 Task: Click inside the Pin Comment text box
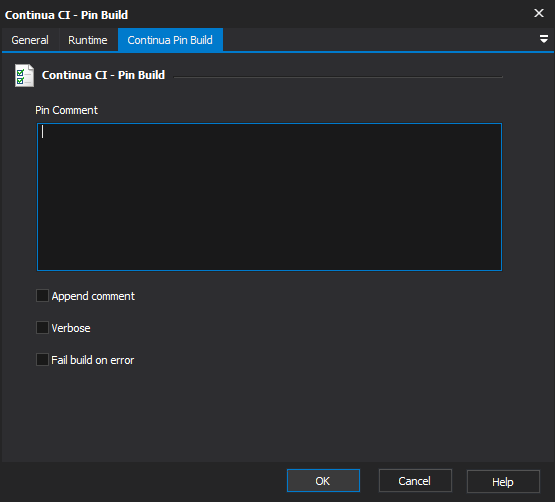click(269, 197)
